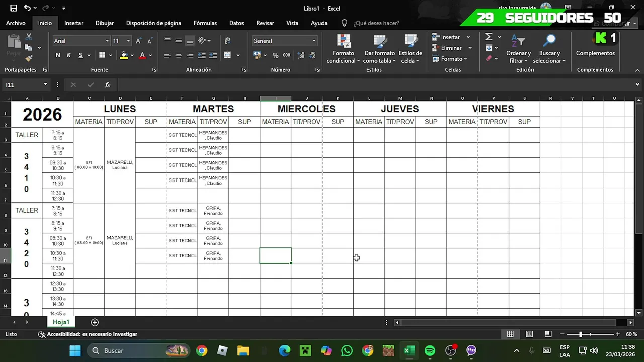Switch to the Datos tab

(236, 23)
